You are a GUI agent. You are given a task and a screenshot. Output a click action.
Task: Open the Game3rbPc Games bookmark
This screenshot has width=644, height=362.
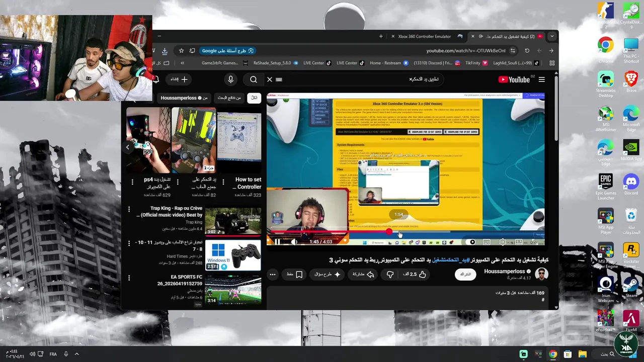[x=224, y=63]
